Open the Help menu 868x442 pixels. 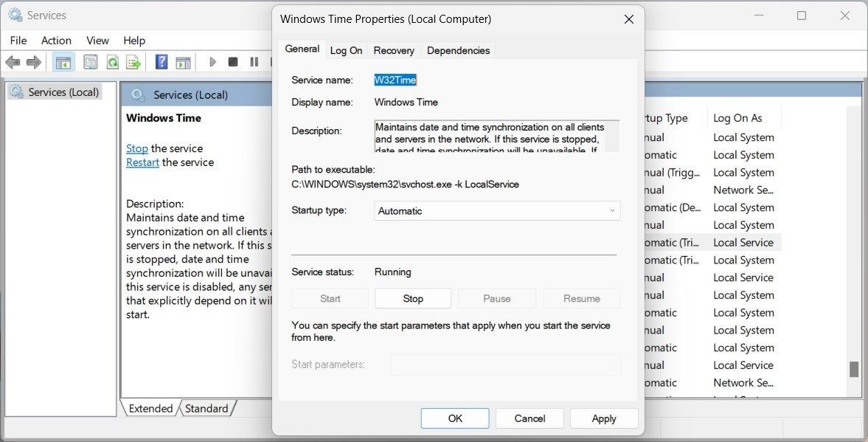tap(134, 41)
